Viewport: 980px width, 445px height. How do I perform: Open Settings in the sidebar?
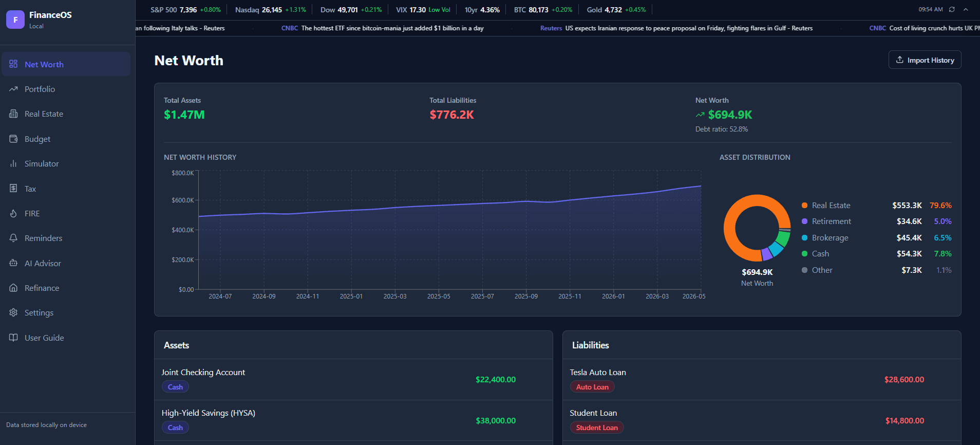point(66,312)
